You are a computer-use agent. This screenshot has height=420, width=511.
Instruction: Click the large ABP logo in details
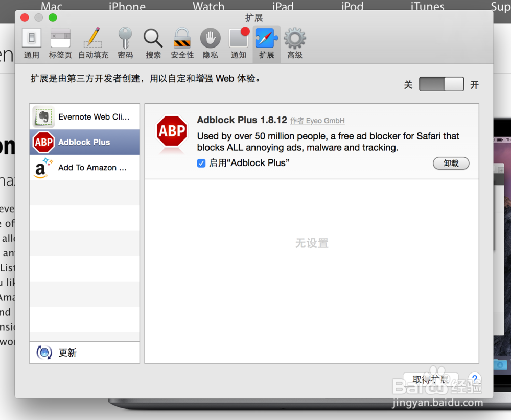[x=172, y=131]
